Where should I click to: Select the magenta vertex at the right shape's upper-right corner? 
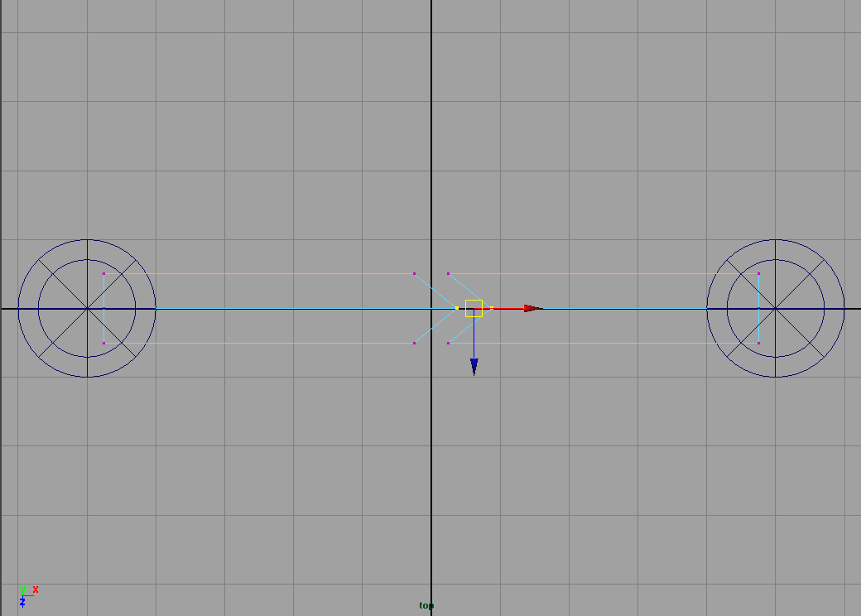[x=758, y=273]
